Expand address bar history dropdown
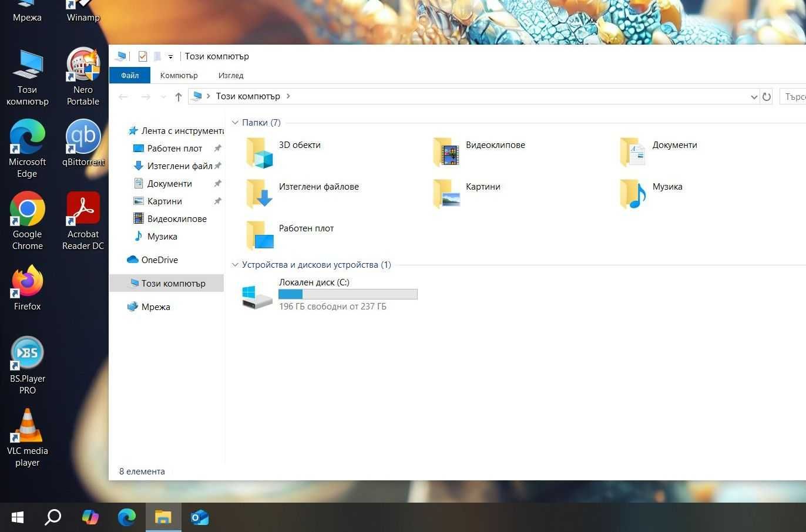Image resolution: width=806 pixels, height=532 pixels. pos(754,97)
